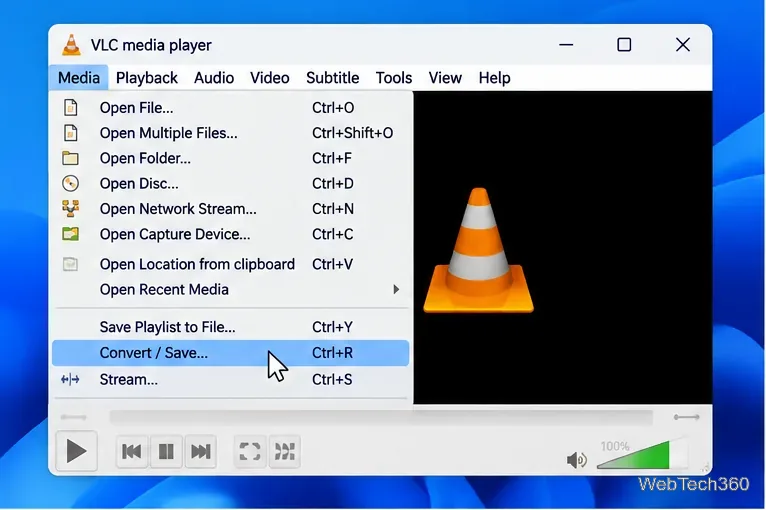The height and width of the screenshot is (510, 766).
Task: Open the Playback menu
Action: pos(147,78)
